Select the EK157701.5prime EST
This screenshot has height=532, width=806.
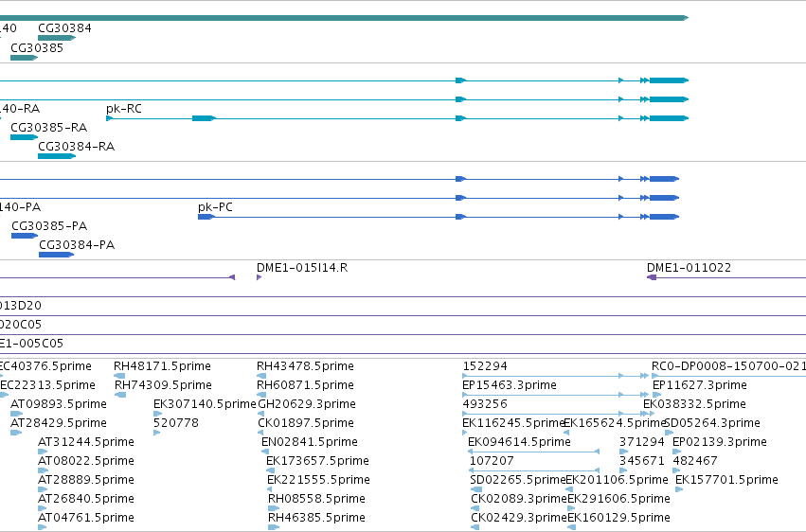tap(679, 489)
